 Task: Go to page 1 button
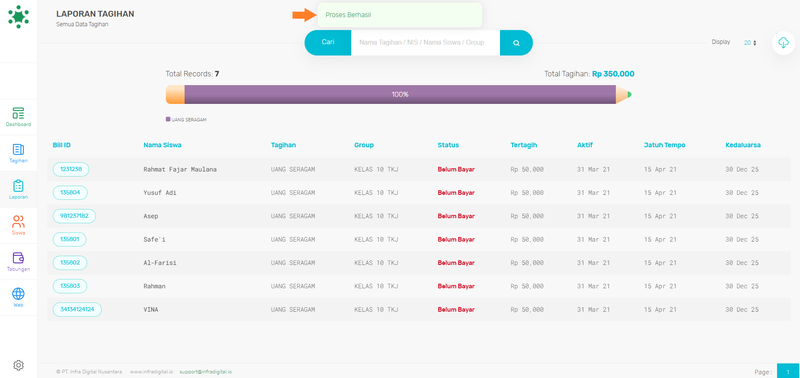pyautogui.click(x=788, y=371)
